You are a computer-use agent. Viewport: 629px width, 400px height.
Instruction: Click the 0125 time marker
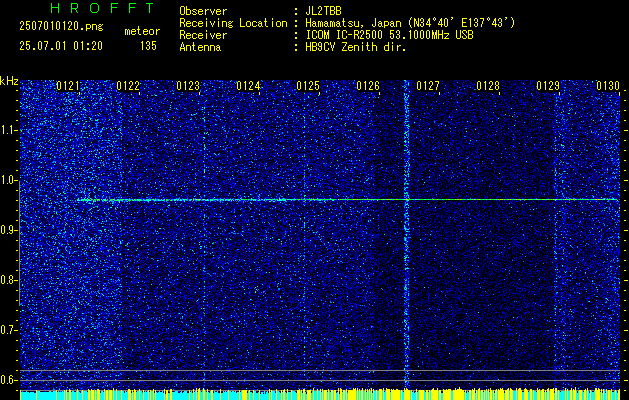click(x=308, y=86)
